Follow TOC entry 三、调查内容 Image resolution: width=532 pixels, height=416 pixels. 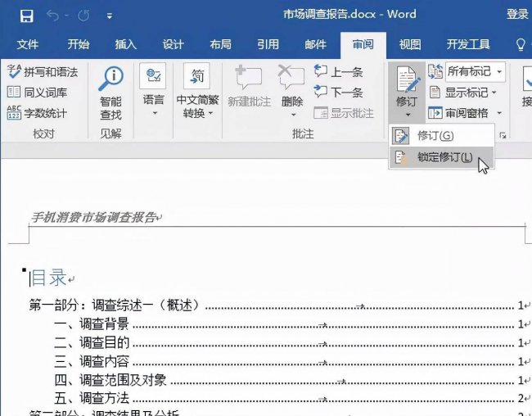click(291, 362)
